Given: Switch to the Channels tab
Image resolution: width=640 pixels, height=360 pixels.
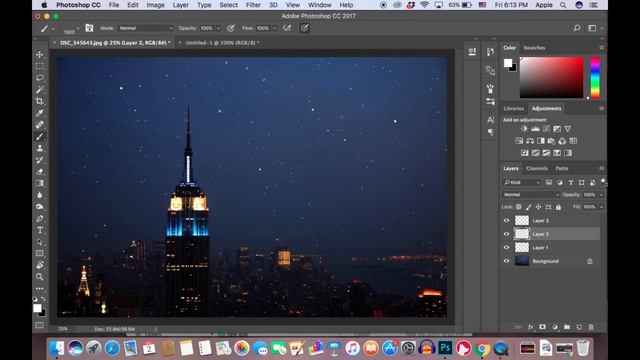Looking at the screenshot, I should point(537,168).
